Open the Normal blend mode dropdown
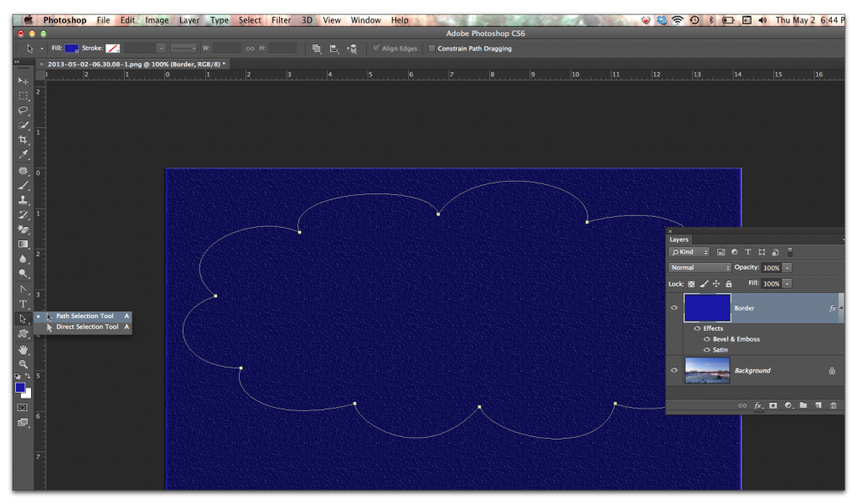 click(700, 268)
